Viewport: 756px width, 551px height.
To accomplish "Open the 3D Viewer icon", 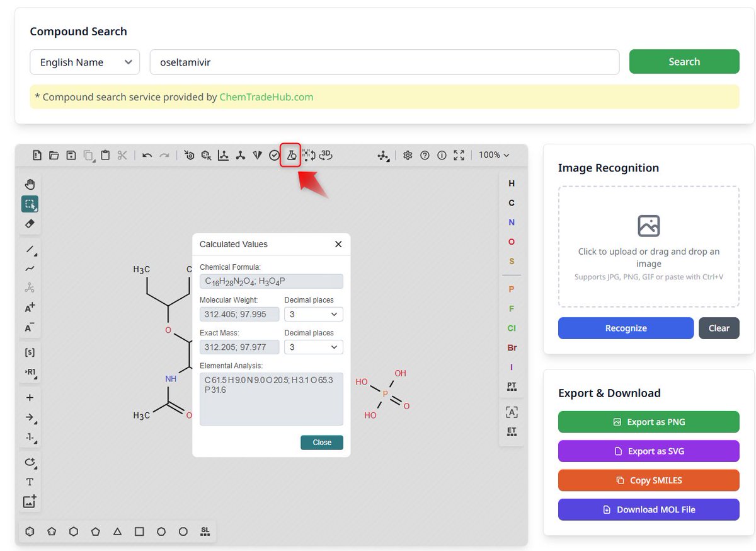I will pos(326,155).
